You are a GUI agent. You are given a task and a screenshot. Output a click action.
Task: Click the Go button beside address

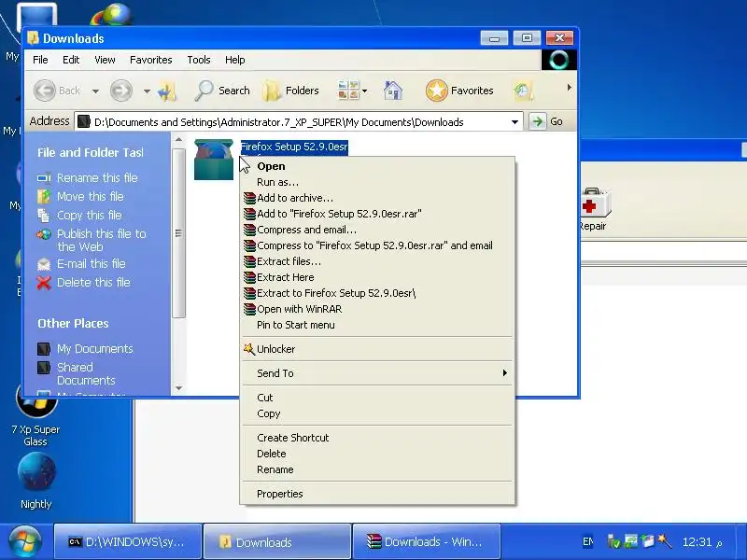(546, 121)
